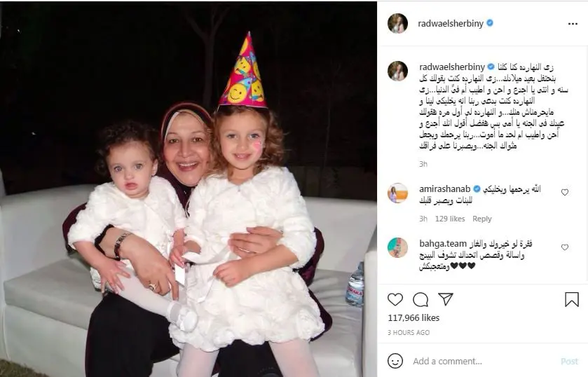Open the comment bubble icon

421,299
